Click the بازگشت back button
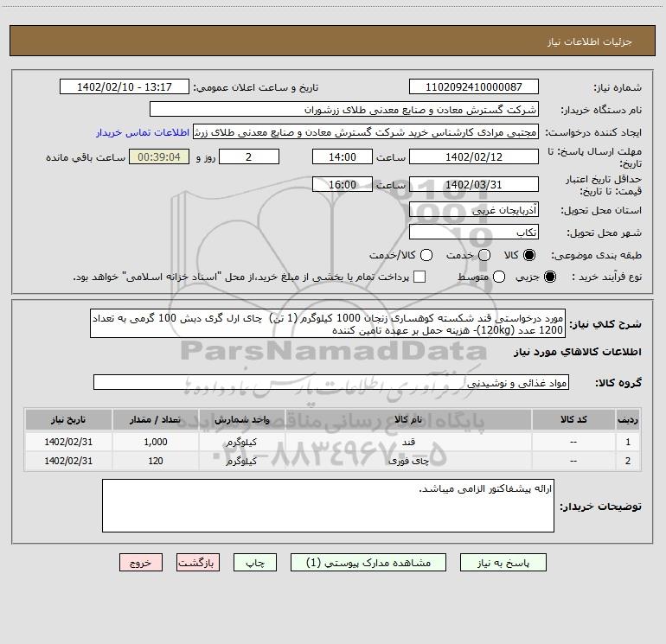The height and width of the screenshot is (644, 666). pyautogui.click(x=198, y=563)
